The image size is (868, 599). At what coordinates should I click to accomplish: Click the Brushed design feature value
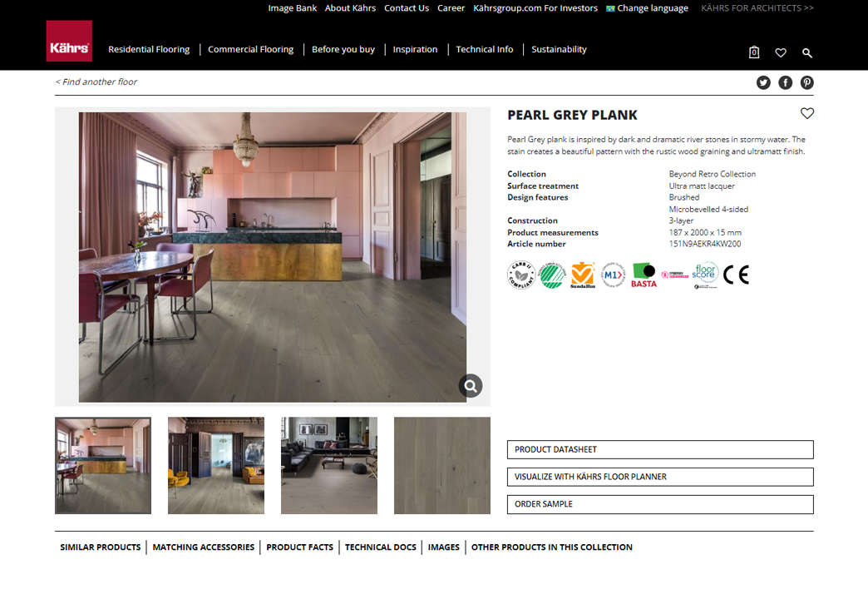coord(684,197)
